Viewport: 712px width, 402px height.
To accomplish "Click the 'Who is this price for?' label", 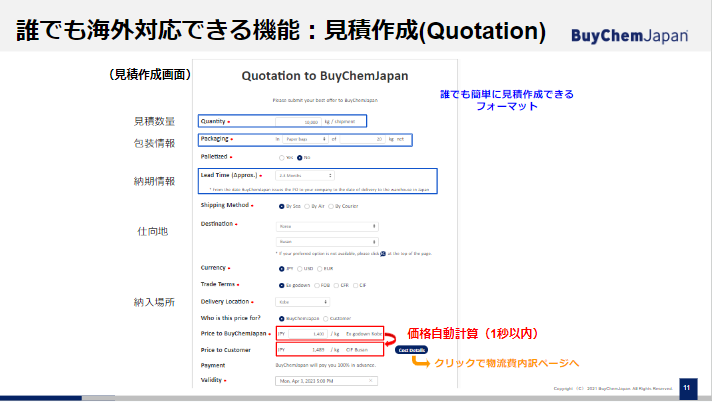I will point(231,318).
